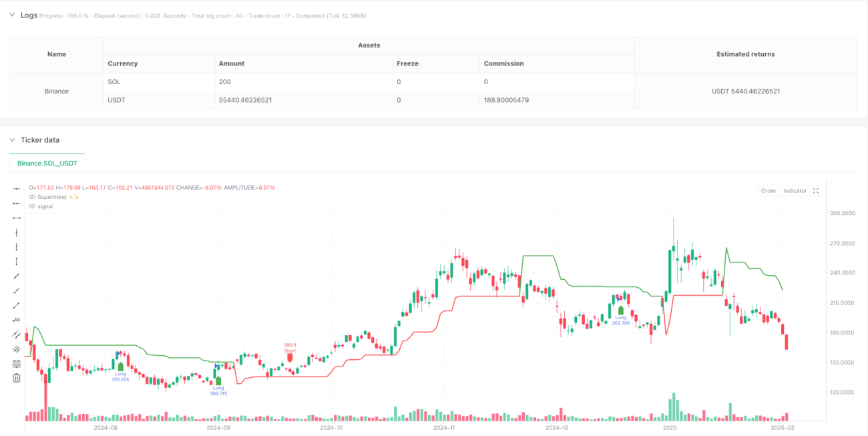Select the vertical straight line drawing tool

17,232
